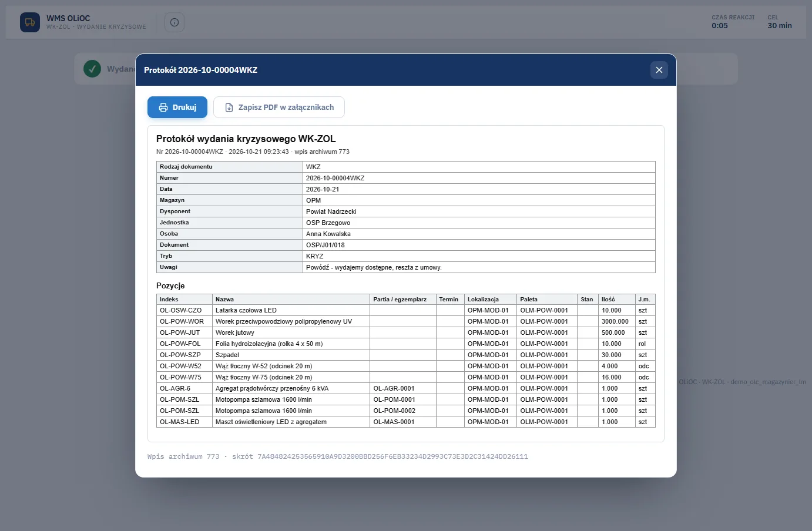Click the CEL 30 min indicator
The image size is (812, 531).
click(780, 22)
